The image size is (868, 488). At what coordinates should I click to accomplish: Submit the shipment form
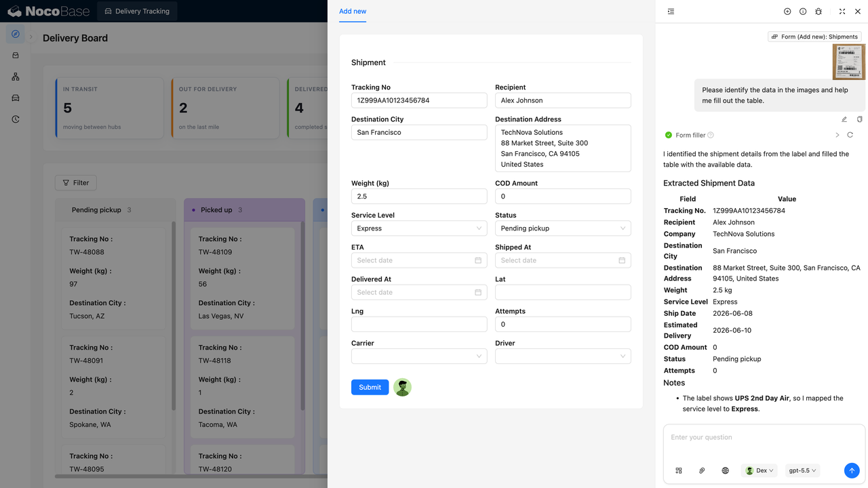pyautogui.click(x=370, y=387)
